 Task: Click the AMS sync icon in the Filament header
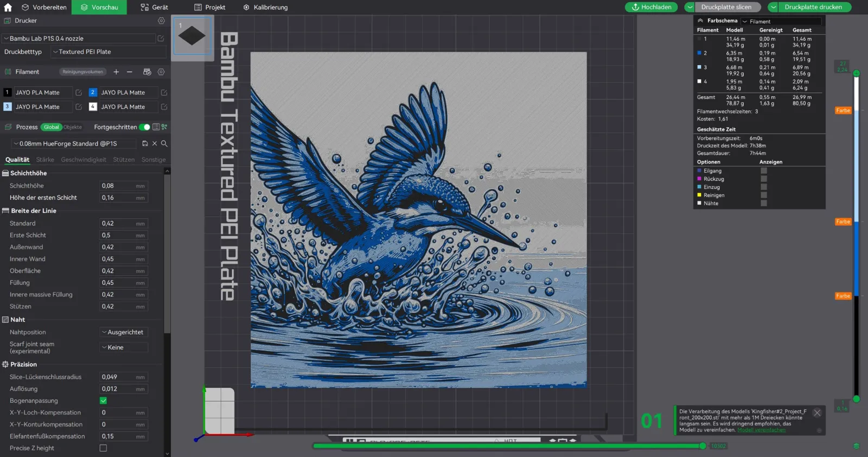point(147,72)
